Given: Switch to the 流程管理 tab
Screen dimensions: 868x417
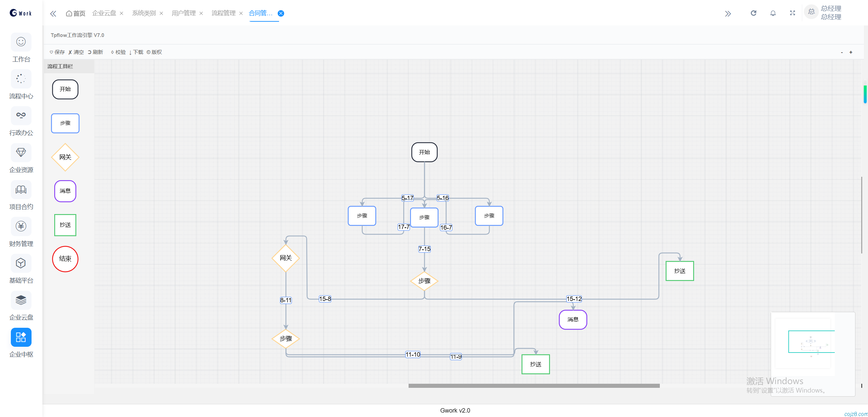Looking at the screenshot, I should click(x=223, y=13).
